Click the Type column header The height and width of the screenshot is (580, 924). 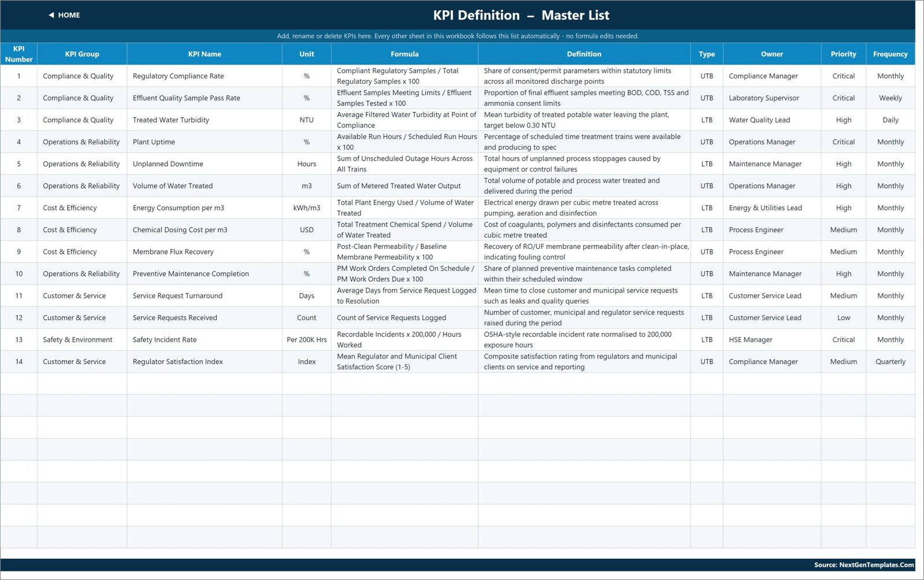point(707,54)
